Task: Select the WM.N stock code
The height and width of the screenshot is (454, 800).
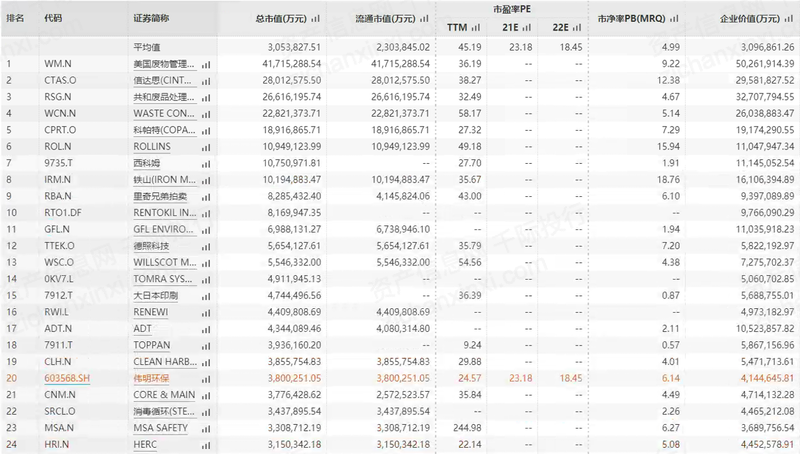Action: click(58, 64)
